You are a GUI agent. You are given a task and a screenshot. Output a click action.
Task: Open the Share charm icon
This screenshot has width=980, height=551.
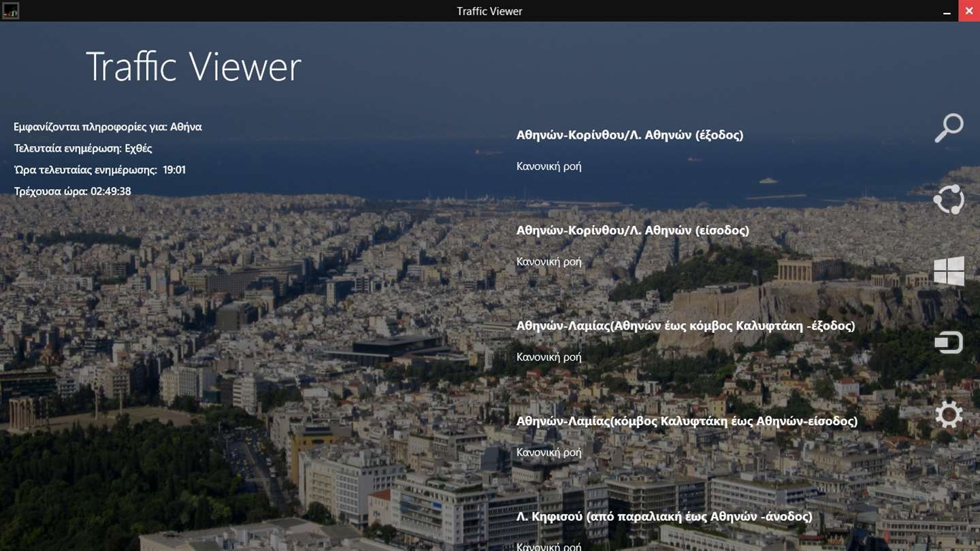(x=949, y=199)
